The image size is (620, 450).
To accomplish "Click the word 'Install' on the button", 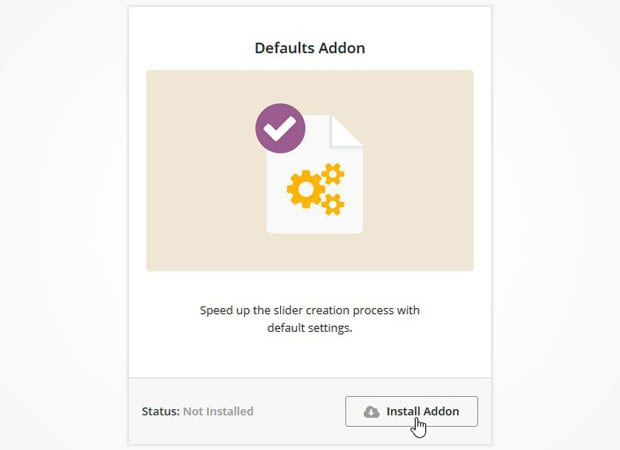I will point(403,411).
